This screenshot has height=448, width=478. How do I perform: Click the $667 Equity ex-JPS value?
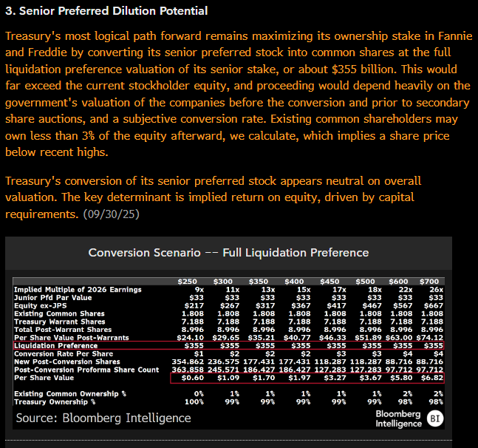[434, 305]
